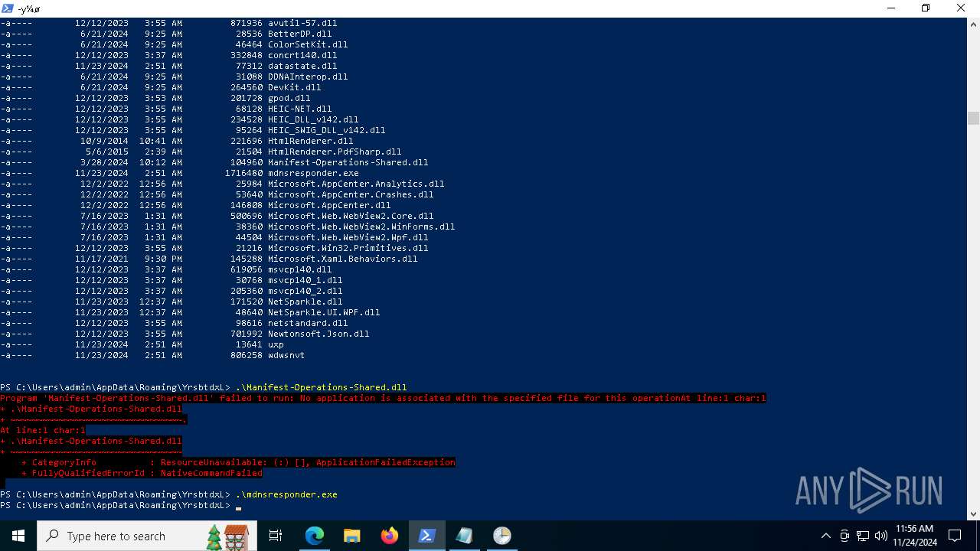The width and height of the screenshot is (980, 551).
Task: Open the clock app icon on the taskbar
Action: point(502,536)
